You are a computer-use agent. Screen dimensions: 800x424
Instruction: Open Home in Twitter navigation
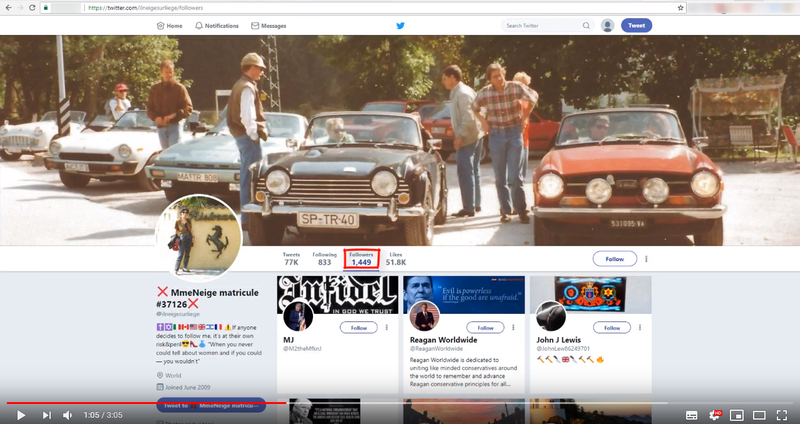click(169, 26)
